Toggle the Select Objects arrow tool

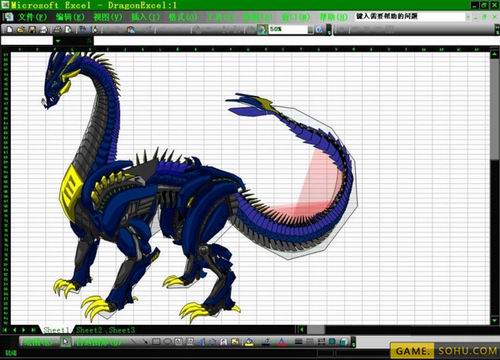[x=66, y=342]
